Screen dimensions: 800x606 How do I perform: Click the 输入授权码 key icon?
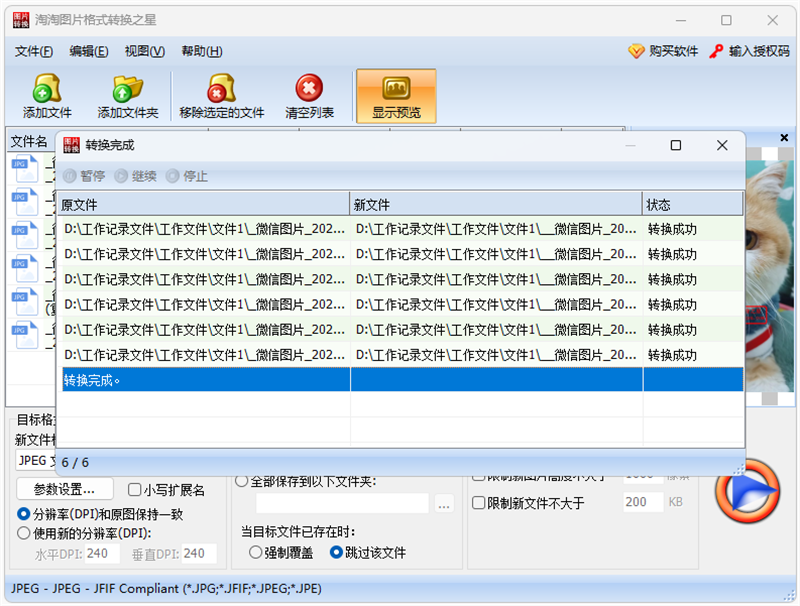[x=716, y=51]
